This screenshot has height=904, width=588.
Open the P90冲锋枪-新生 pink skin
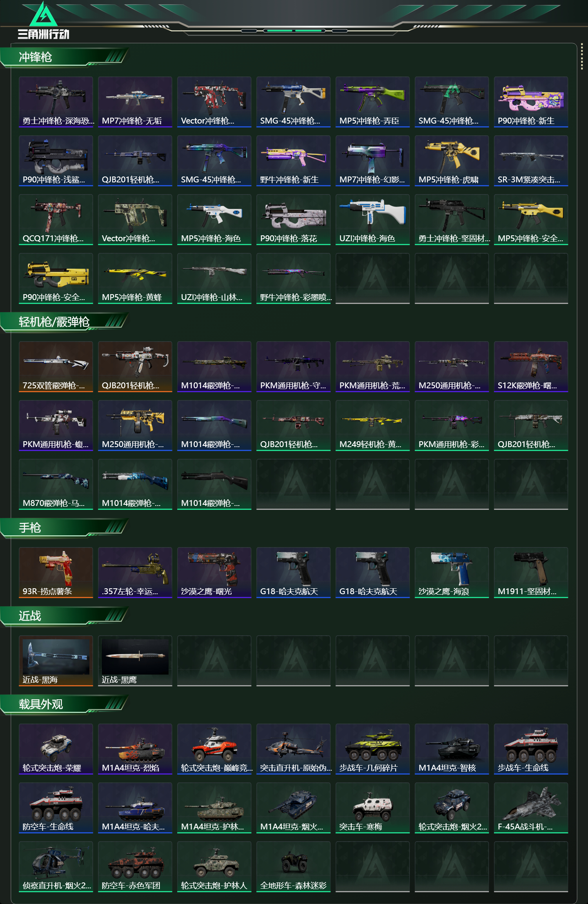[531, 102]
